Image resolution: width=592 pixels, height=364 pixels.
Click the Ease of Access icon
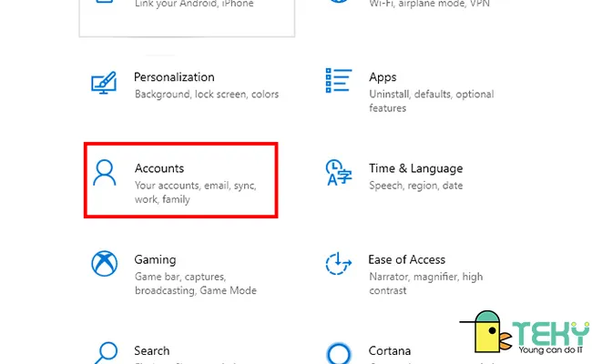339,264
